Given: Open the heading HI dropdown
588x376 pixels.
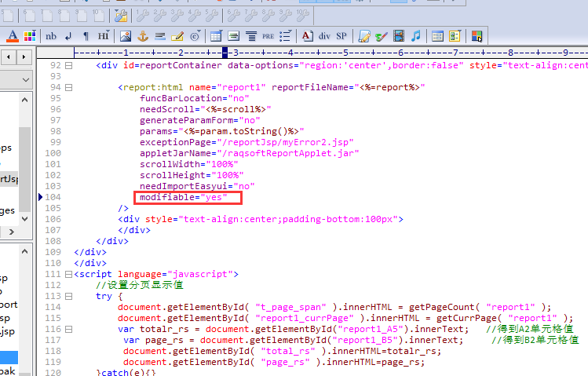Looking at the screenshot, I should coord(104,35).
